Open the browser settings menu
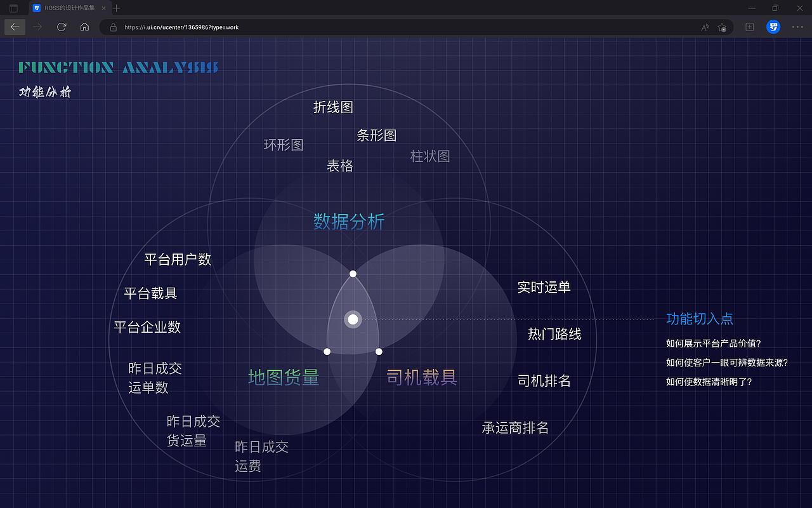The height and width of the screenshot is (508, 812). 797,27
